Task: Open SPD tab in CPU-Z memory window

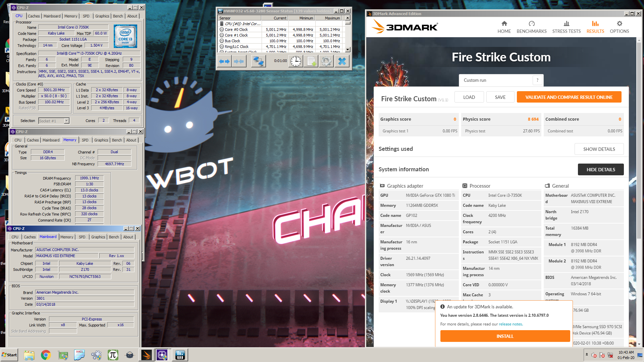Action: [85, 140]
